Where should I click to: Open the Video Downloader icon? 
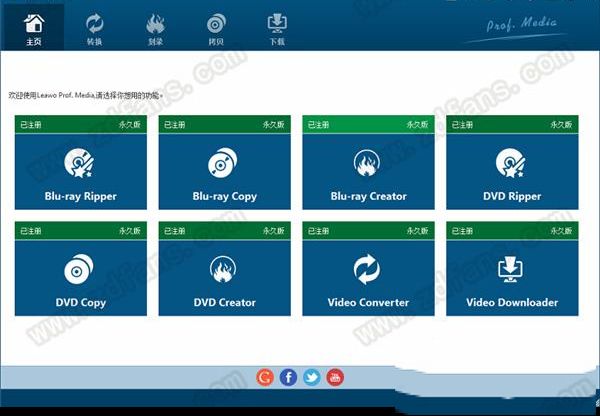coord(512,269)
